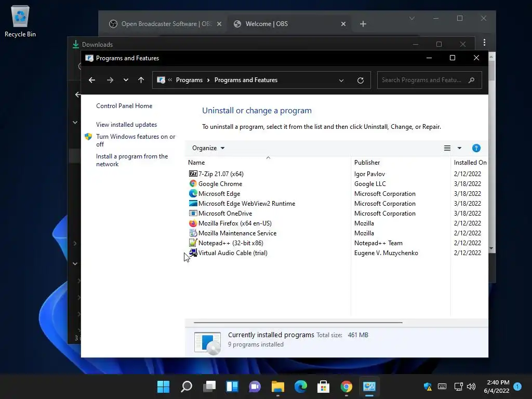Go up one level arrow
Image resolution: width=532 pixels, height=399 pixels.
[141, 80]
